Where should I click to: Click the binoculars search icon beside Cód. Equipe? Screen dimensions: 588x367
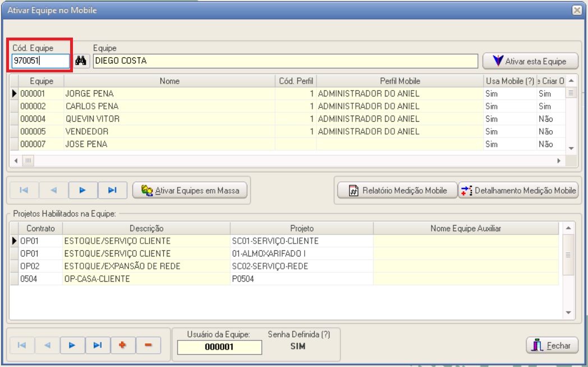81,61
